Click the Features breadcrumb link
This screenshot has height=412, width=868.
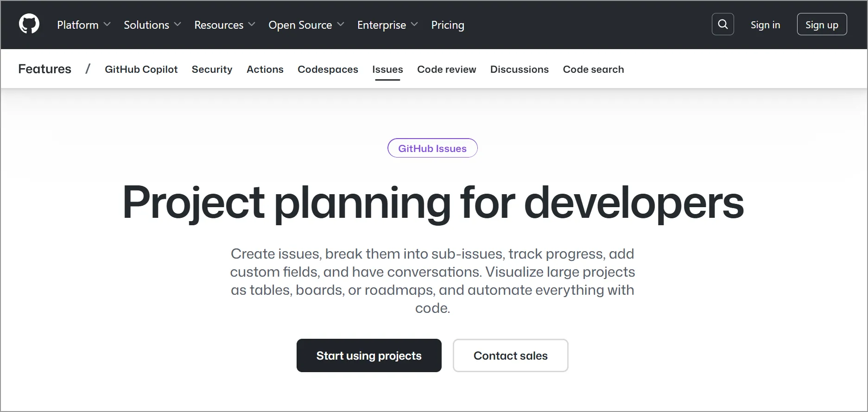click(x=44, y=69)
